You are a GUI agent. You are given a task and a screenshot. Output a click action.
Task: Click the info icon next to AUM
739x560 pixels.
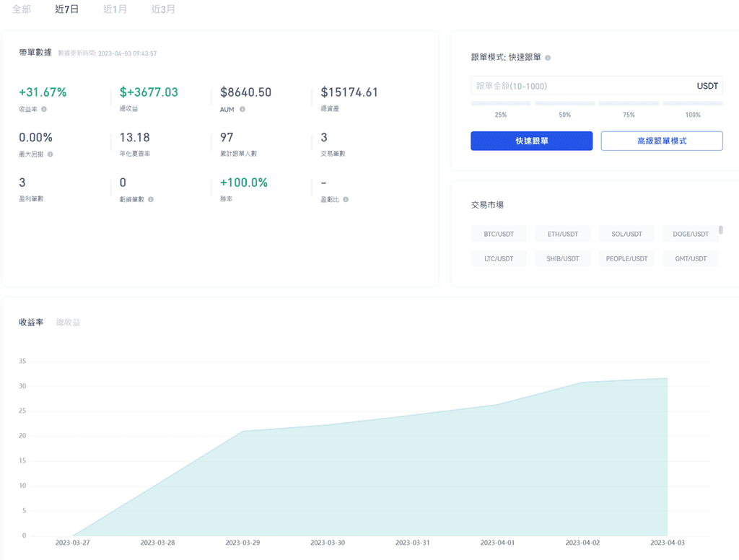242,110
